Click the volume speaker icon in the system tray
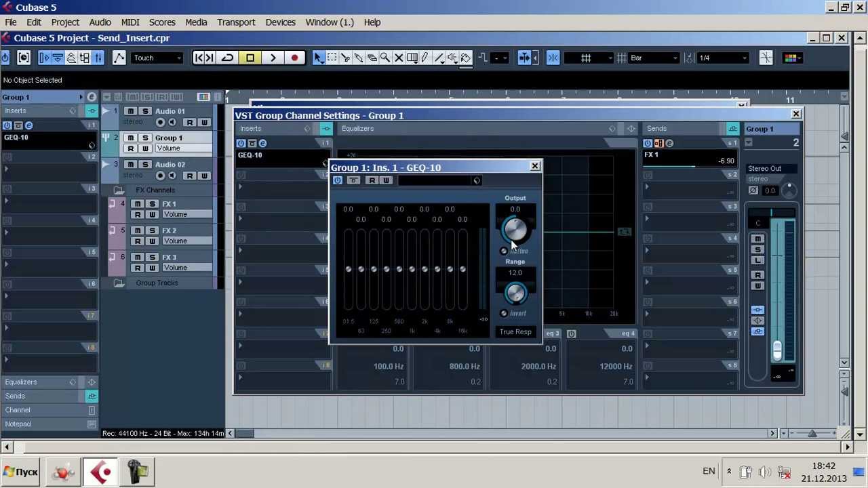 [765, 472]
